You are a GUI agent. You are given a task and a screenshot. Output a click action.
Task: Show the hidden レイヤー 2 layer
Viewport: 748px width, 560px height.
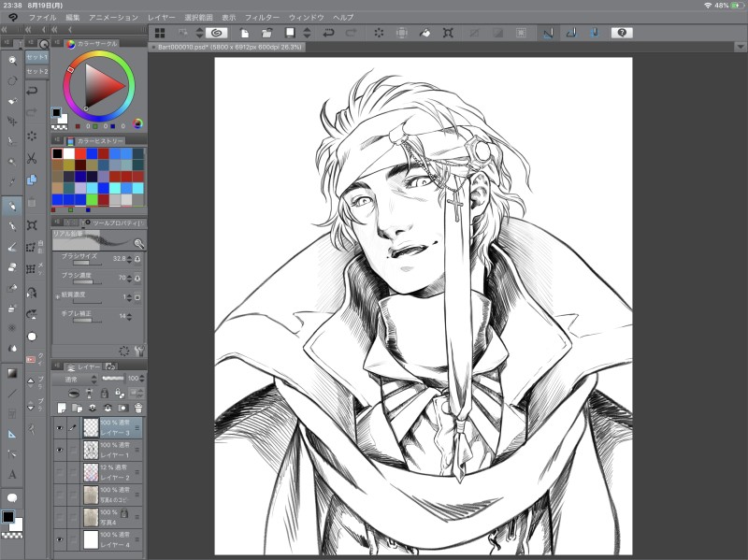click(x=60, y=472)
